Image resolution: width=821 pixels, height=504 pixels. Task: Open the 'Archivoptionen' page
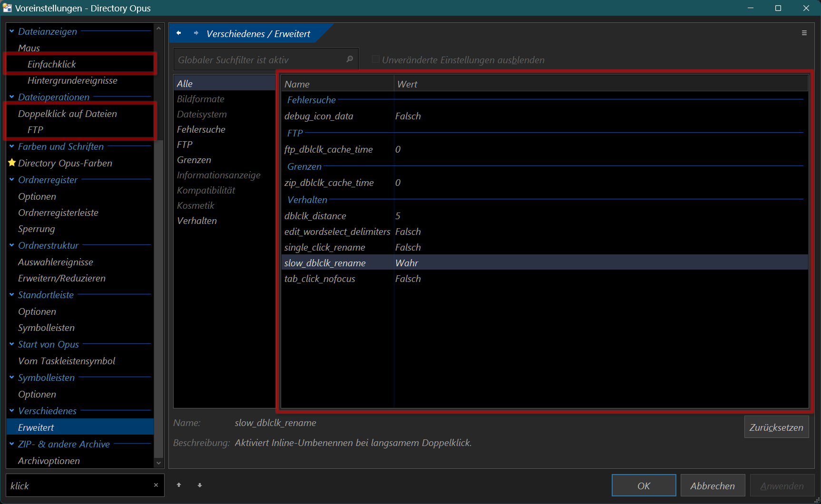tap(80, 461)
